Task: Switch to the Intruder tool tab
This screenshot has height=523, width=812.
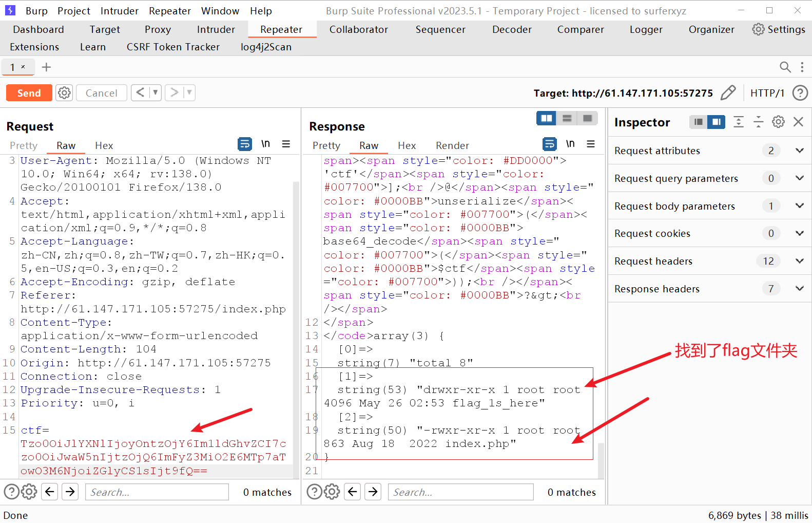Action: [x=216, y=29]
